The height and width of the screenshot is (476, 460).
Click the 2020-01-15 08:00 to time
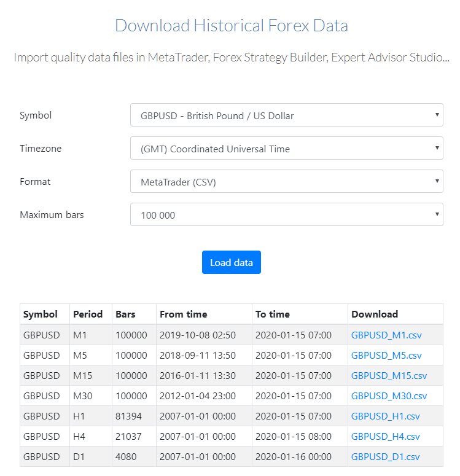coord(294,437)
